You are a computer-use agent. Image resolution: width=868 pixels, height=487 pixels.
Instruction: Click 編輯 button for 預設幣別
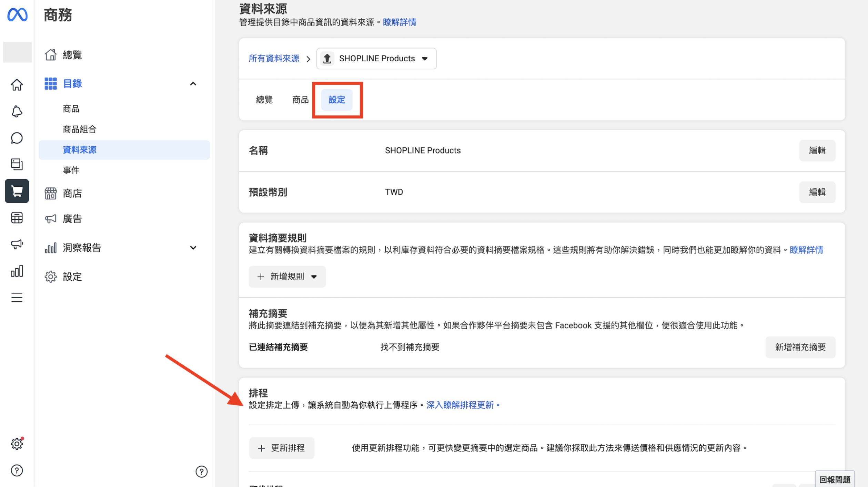[817, 192]
